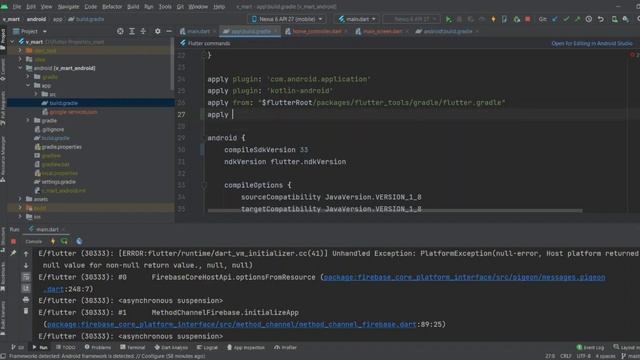Open the App Inspection tool window
This screenshot has height=360, width=640.
tap(245, 347)
